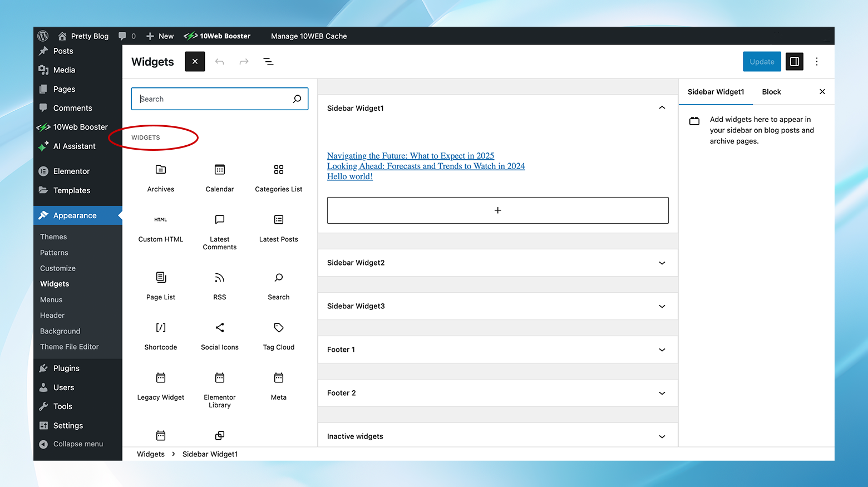Collapse the Sidebar Widget1 section
Screen dimensions: 868x487
point(662,107)
